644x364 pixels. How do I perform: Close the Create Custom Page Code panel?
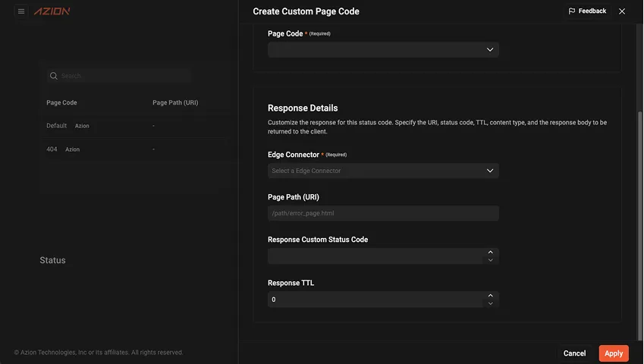(x=622, y=11)
